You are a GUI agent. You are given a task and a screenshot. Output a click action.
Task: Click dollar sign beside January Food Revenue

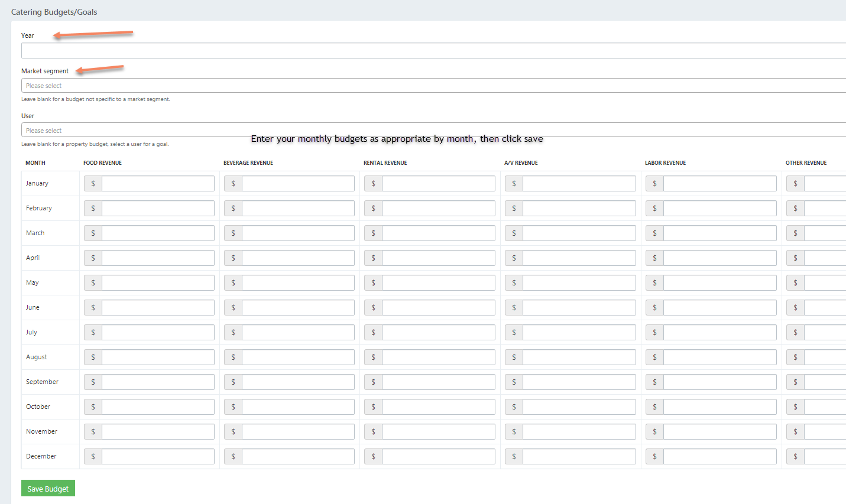93,184
